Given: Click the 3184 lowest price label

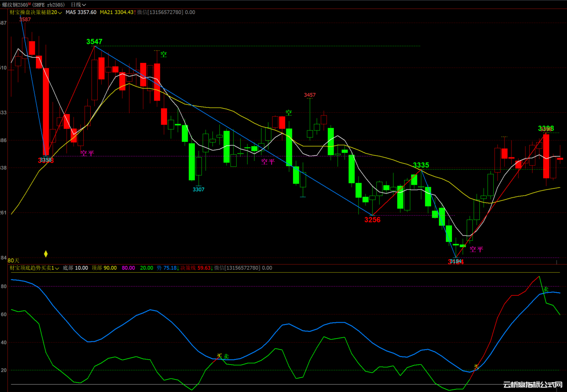Looking at the screenshot, I should 456,261.
